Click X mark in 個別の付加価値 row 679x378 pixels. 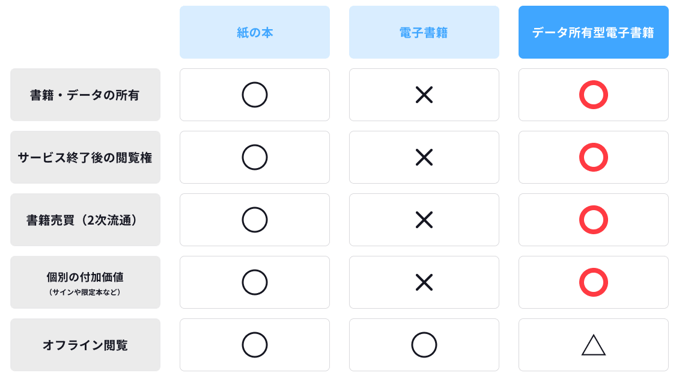coord(424,282)
